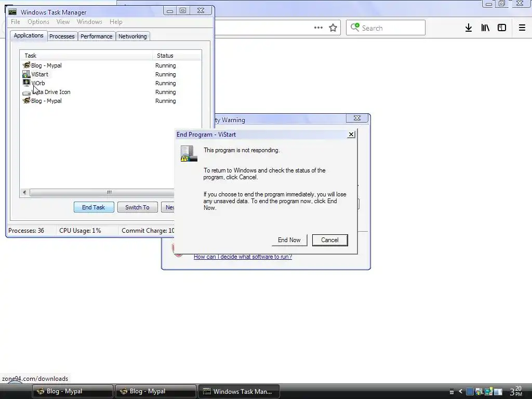
Task: Click the Vista Drive Icon drive icon
Action: coord(26,92)
